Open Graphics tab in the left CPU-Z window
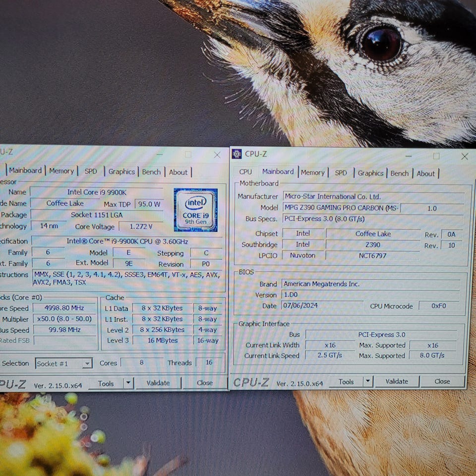 pos(121,172)
